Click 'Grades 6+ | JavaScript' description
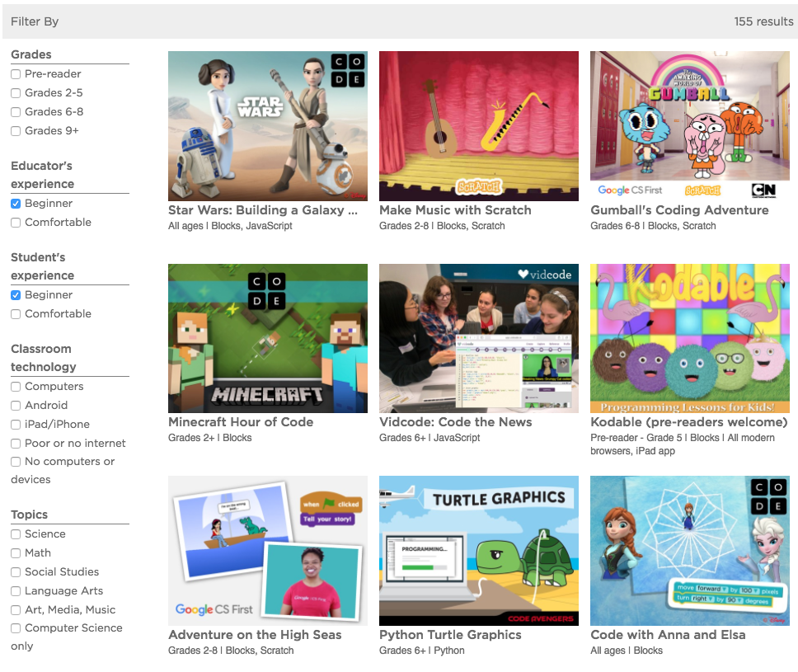The width and height of the screenshot is (798, 672). pyautogui.click(x=430, y=438)
